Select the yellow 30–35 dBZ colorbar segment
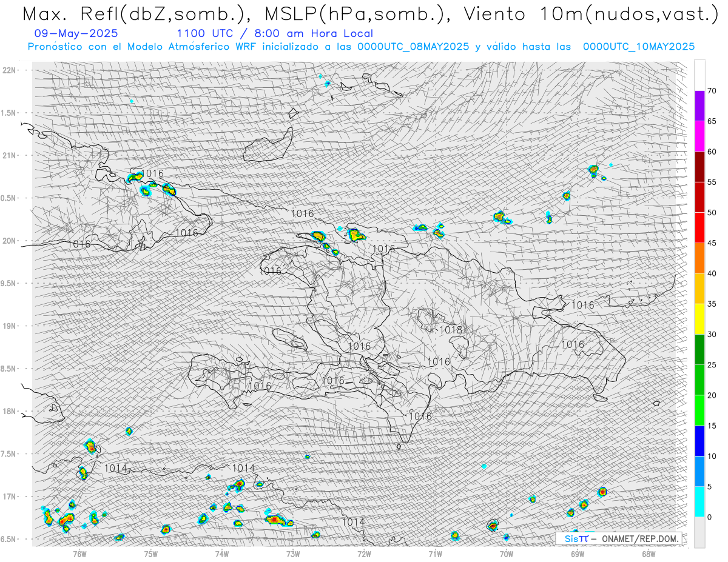This screenshot has height=562, width=728. (699, 319)
